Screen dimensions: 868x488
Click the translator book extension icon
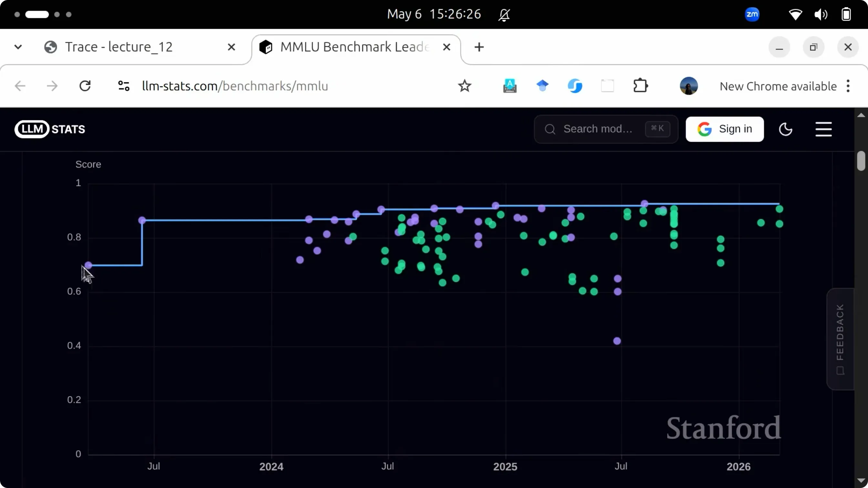tap(510, 86)
